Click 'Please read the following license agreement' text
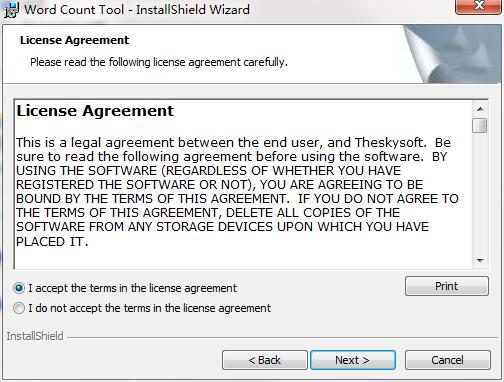 coord(159,62)
